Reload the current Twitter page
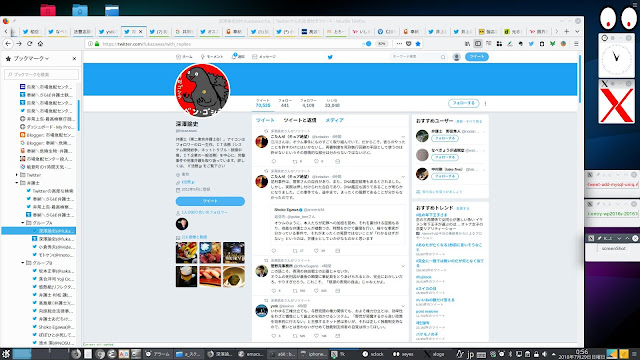 point(29,44)
